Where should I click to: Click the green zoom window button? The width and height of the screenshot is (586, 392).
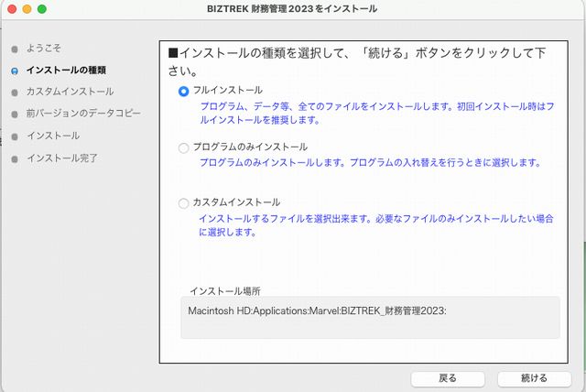(42, 9)
